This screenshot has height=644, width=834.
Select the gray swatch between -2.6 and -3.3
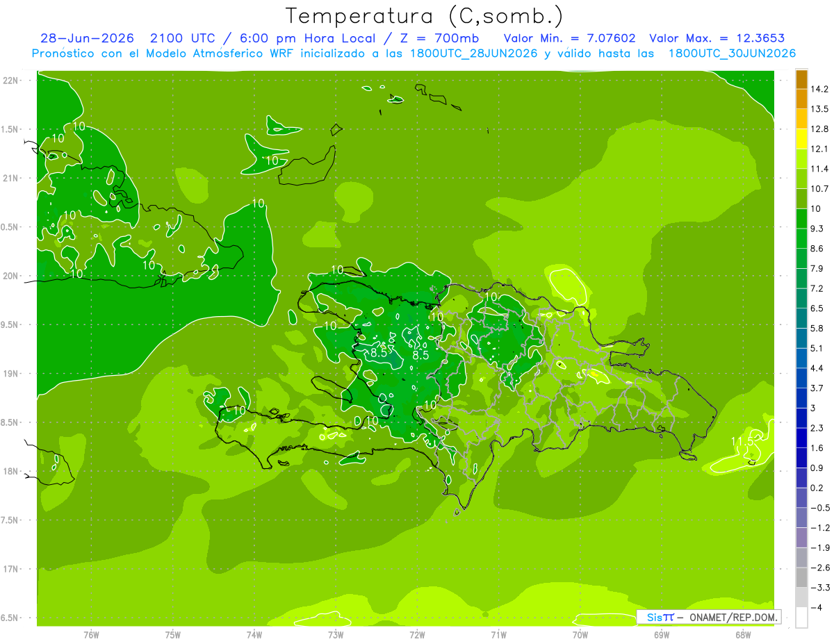click(x=801, y=578)
